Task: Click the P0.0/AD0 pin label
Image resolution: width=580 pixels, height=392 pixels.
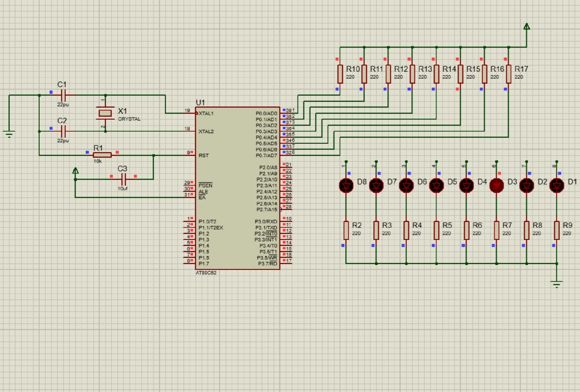Action: pyautogui.click(x=266, y=114)
